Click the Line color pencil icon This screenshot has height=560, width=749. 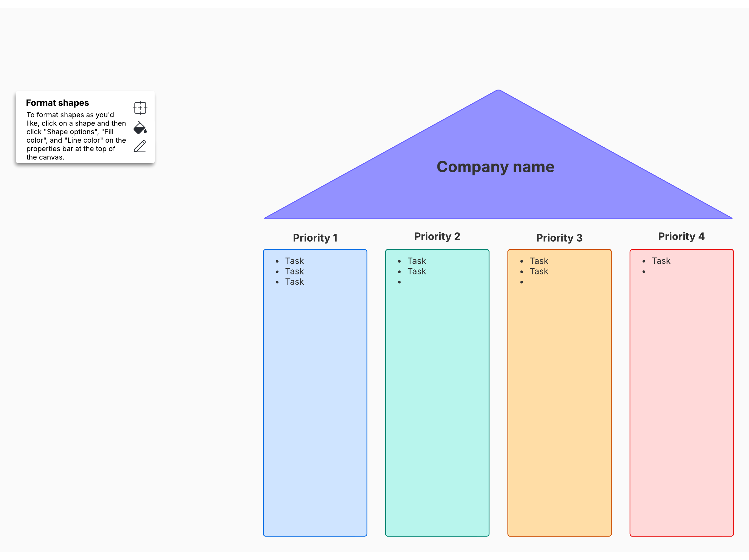pos(140,146)
